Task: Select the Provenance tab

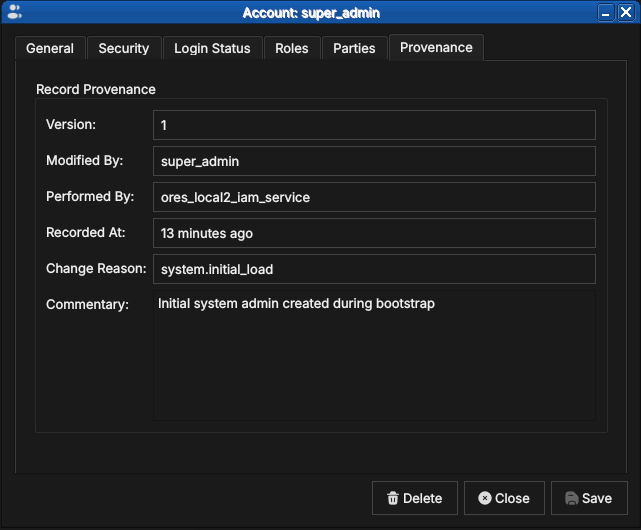Action: pos(436,47)
